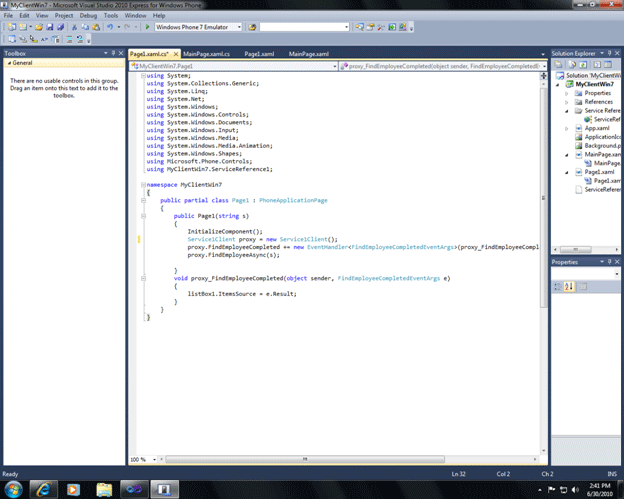624x499 pixels.
Task: Click Alphabetical sort icon in Properties panel
Action: (x=568, y=286)
